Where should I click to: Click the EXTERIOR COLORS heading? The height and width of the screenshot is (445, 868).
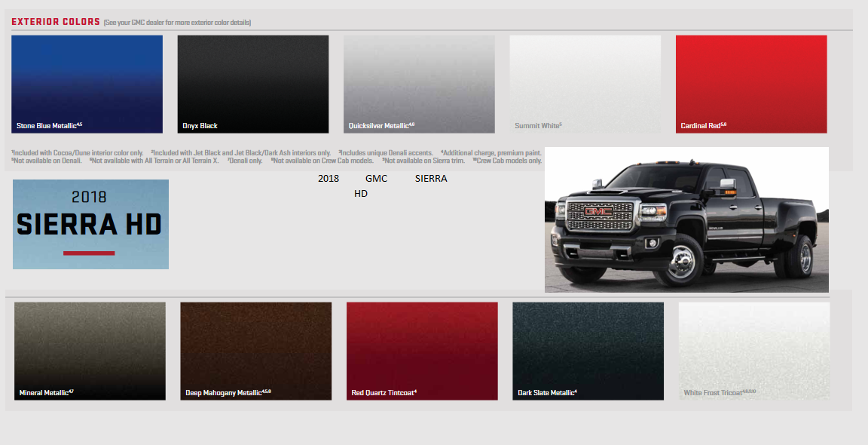point(55,22)
